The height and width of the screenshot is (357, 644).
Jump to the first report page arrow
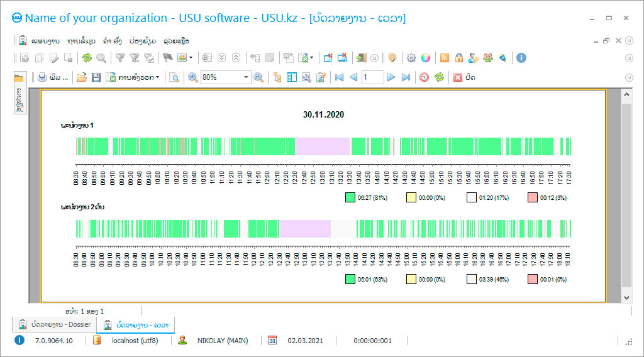point(339,77)
